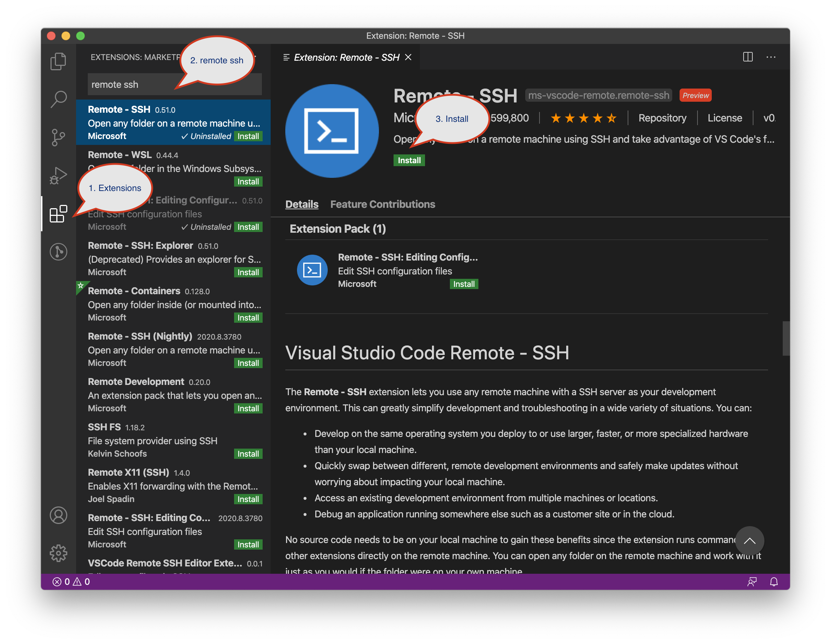Open the Search view
Viewport: 831px width, 644px height.
click(59, 98)
